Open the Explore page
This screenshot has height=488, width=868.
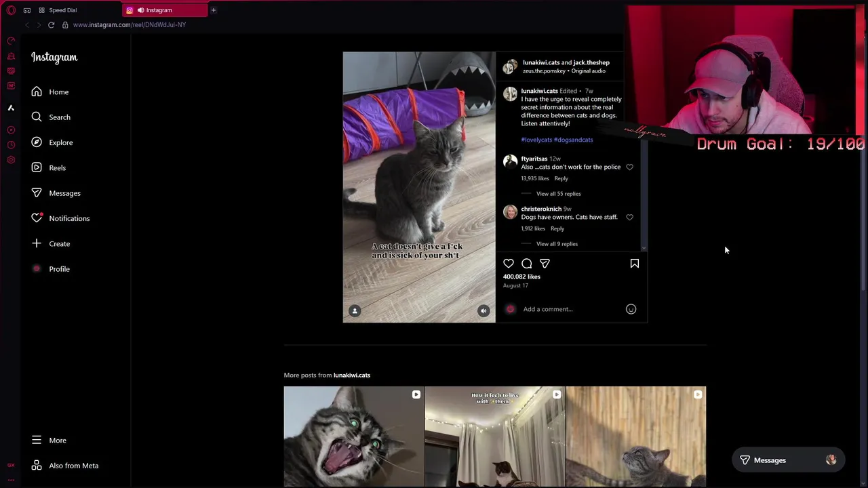tap(52, 142)
